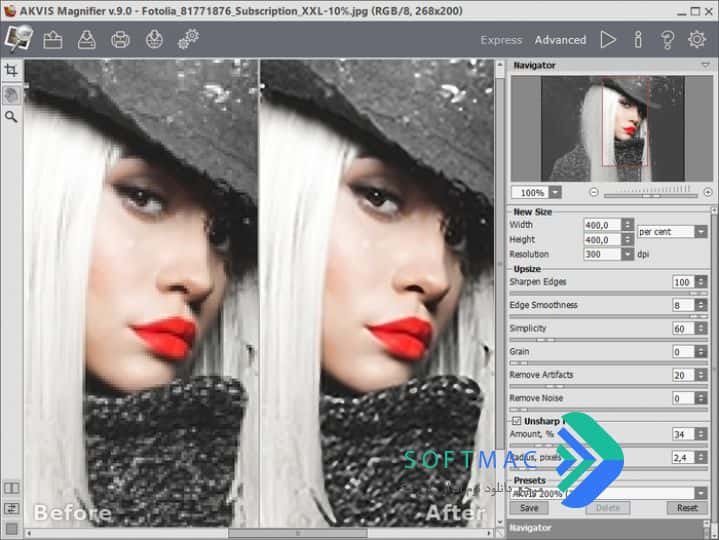Switch to Express mode
Image resolution: width=719 pixels, height=540 pixels.
point(501,40)
